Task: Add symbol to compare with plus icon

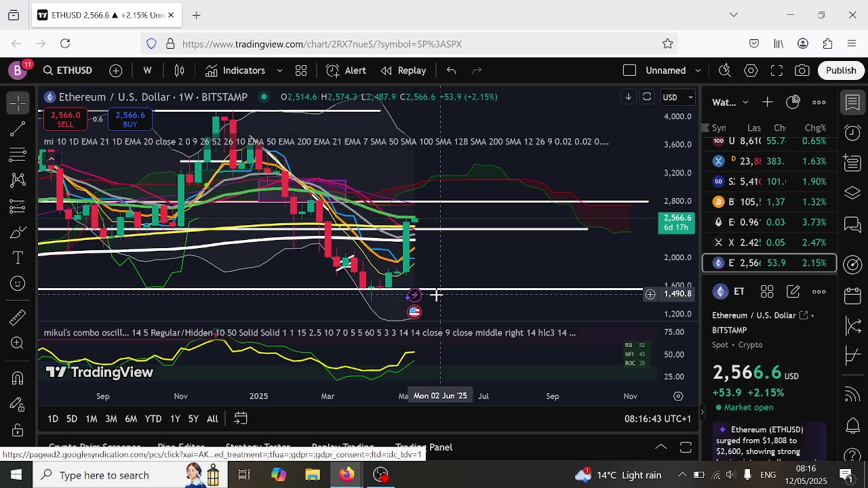Action: (x=116, y=70)
